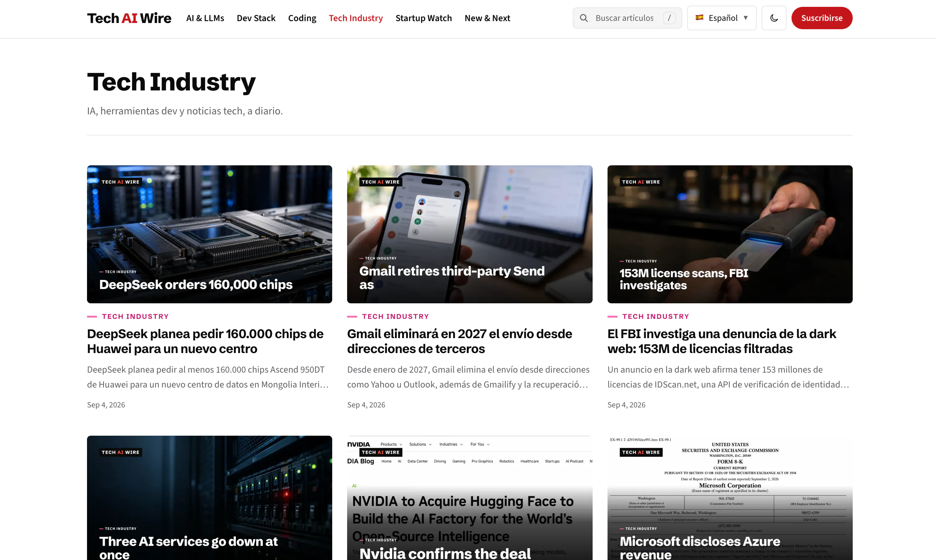Click the Sep 4, 2026 date under the Gmail article

[x=366, y=405]
